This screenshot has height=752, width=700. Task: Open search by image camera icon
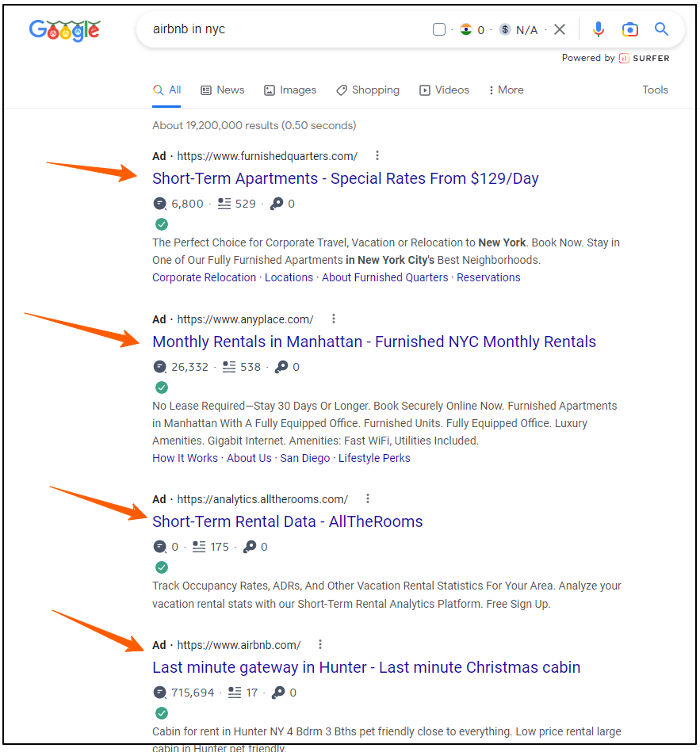(x=630, y=30)
